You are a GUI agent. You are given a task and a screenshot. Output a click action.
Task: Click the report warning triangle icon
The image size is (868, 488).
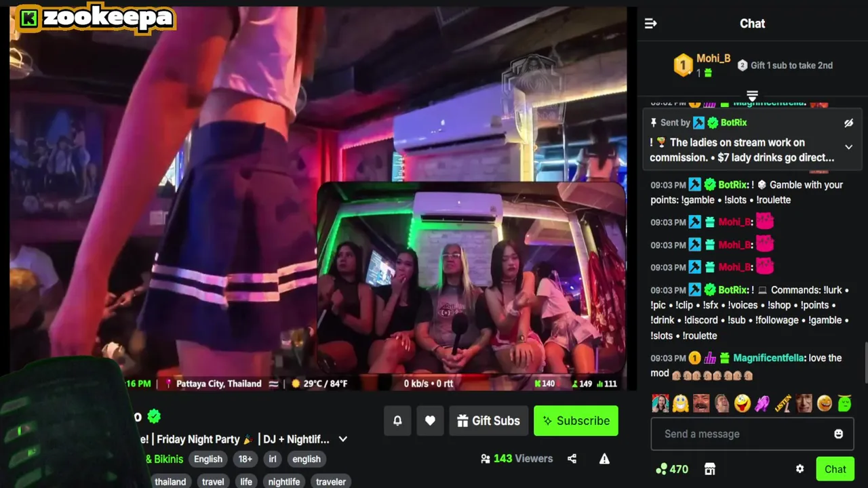[x=604, y=459]
